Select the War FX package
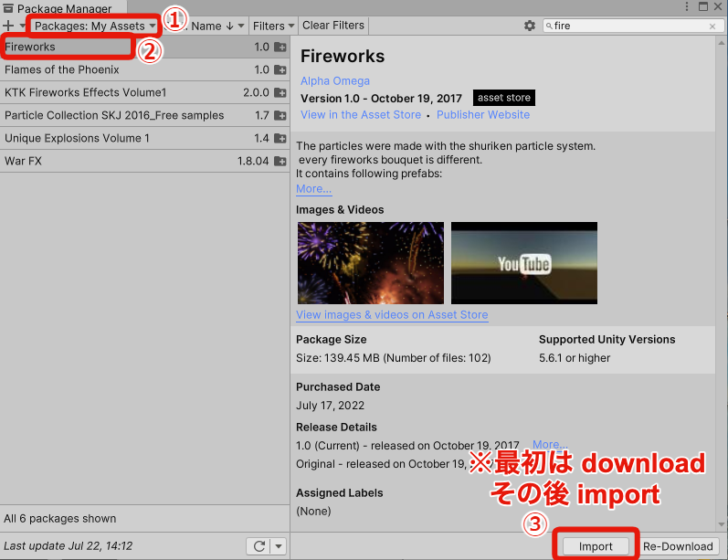This screenshot has width=728, height=560. click(x=144, y=161)
